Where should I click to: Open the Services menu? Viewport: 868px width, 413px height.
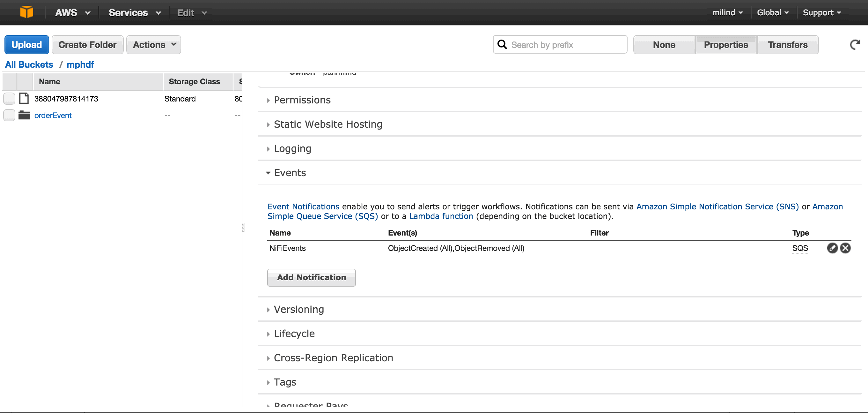click(134, 13)
